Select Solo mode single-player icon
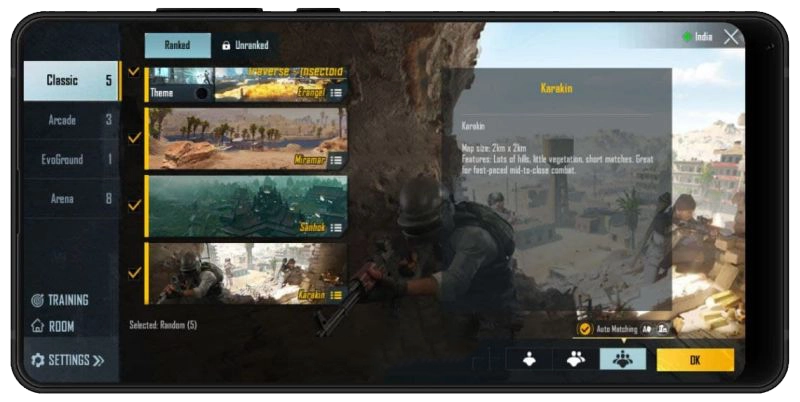This screenshot has height=402, width=800. click(529, 360)
